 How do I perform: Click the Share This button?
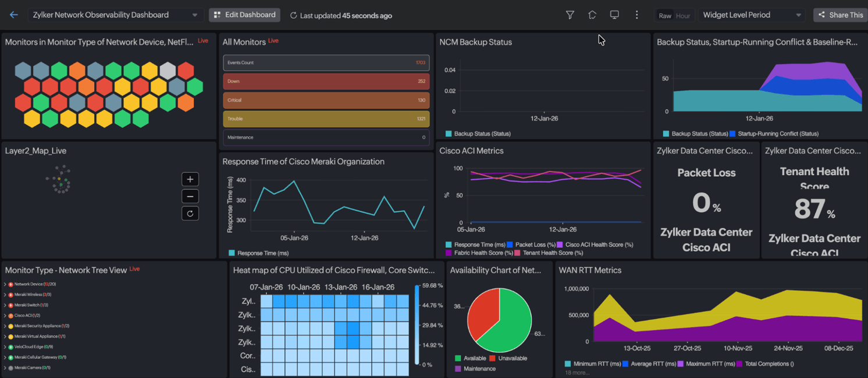coord(840,15)
